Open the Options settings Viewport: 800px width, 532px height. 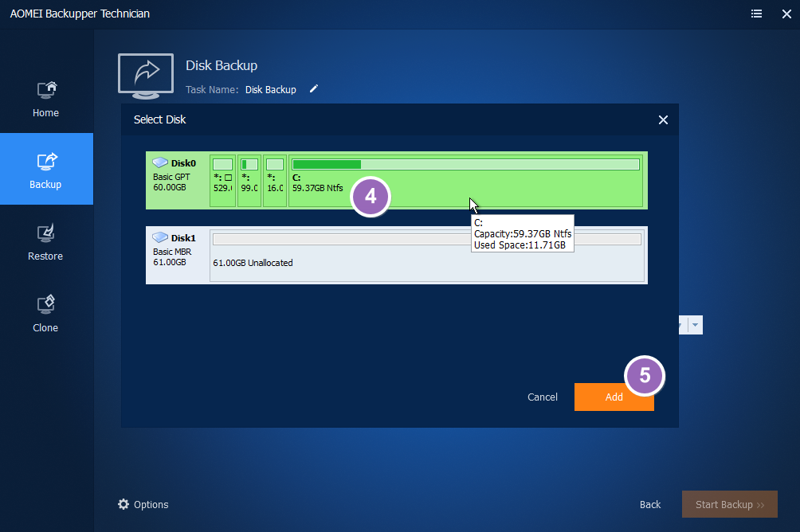click(143, 504)
